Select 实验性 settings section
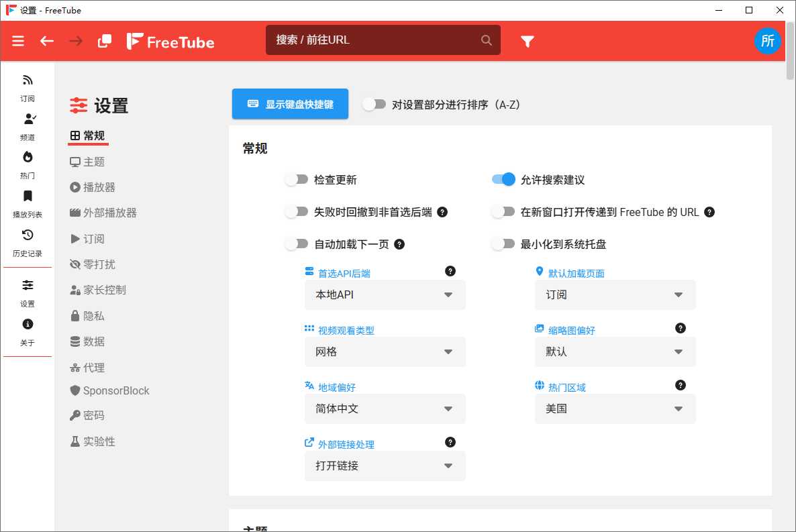 click(x=93, y=441)
